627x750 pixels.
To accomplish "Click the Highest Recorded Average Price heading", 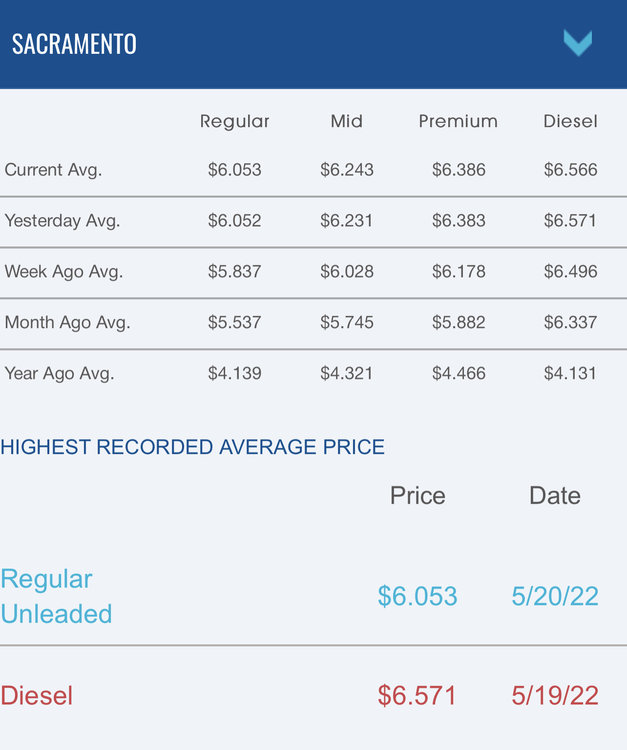I will [x=193, y=447].
